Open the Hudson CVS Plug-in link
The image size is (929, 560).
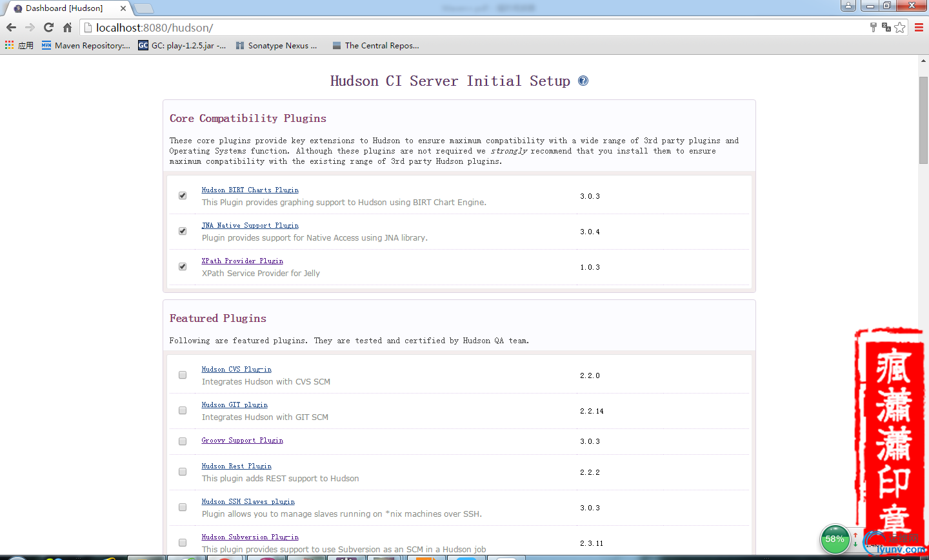pyautogui.click(x=237, y=369)
